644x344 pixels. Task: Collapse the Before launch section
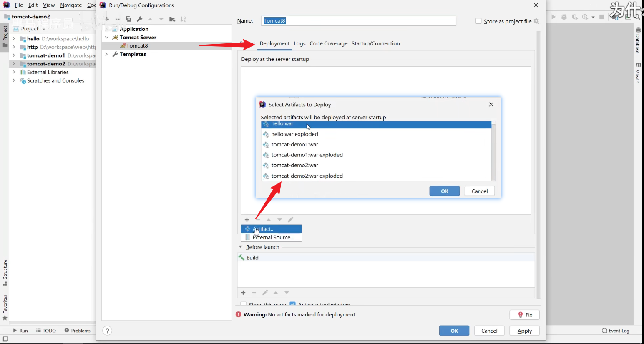tap(241, 247)
